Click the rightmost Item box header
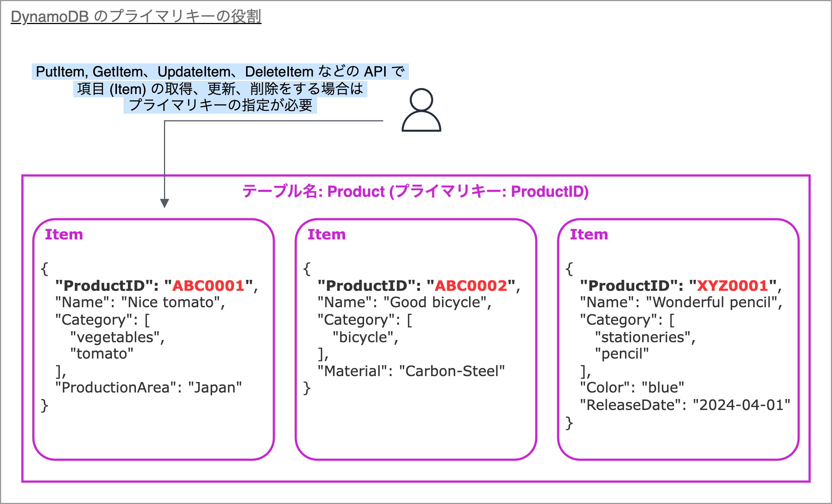Image resolution: width=832 pixels, height=504 pixels. 589,235
